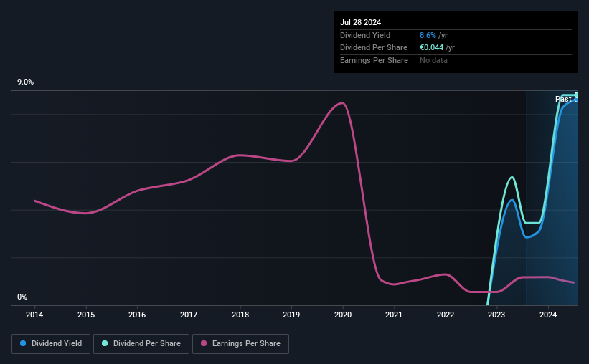The image size is (589, 364).
Task: Click the Jul 28 2024 tooltip date
Action: tap(361, 22)
